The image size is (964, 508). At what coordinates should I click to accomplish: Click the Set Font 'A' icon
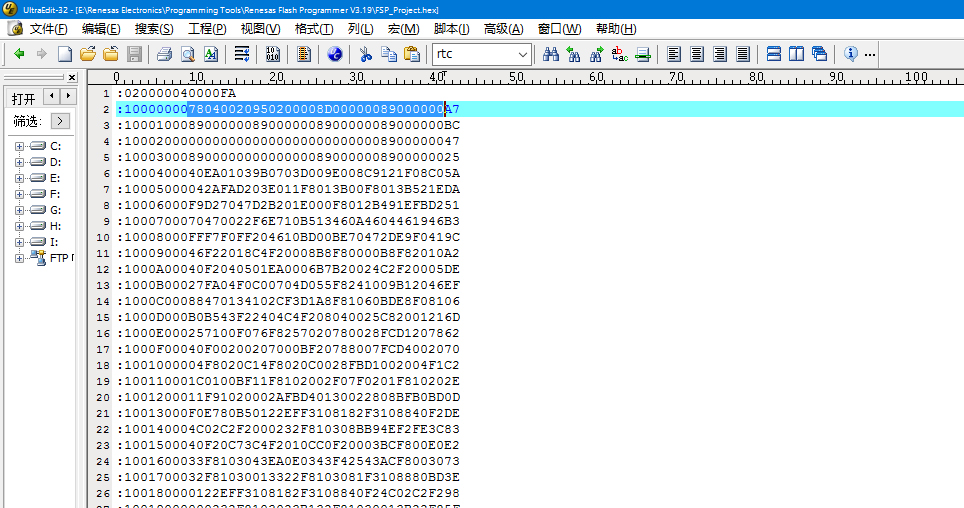(211, 54)
